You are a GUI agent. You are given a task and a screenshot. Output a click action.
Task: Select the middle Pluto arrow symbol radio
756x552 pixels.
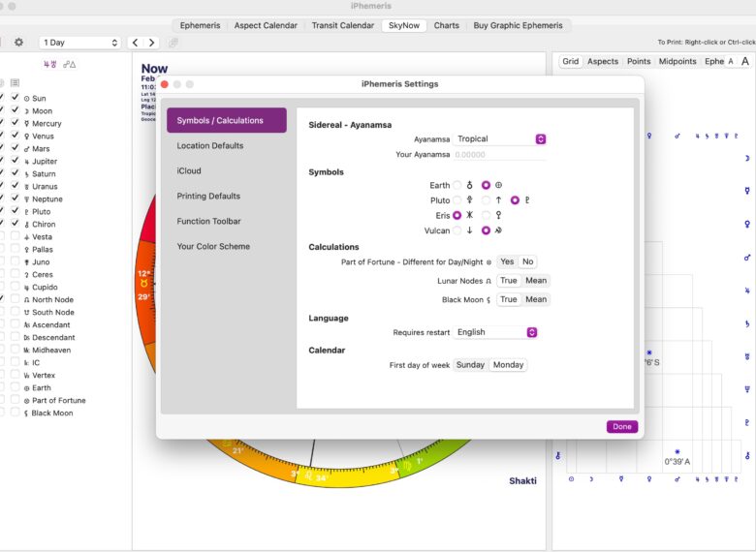(x=486, y=200)
